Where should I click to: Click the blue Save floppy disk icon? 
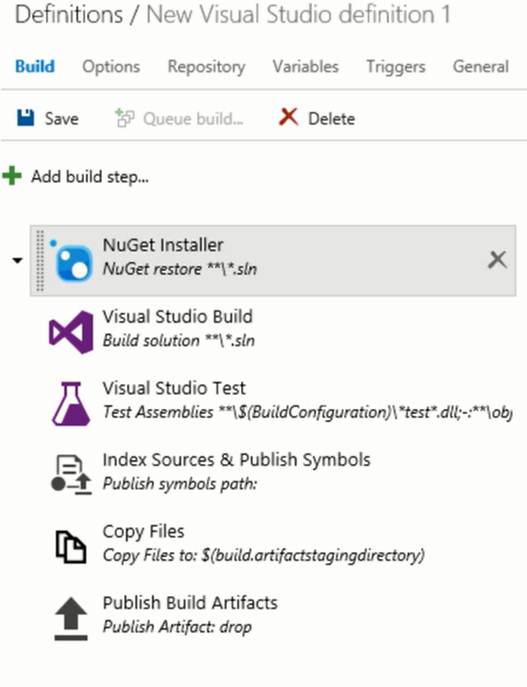point(25,118)
